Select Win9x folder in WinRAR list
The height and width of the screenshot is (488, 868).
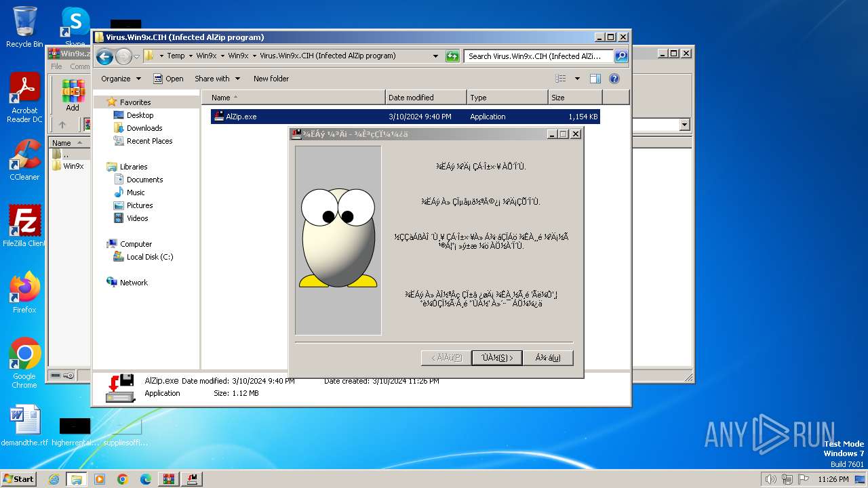pyautogui.click(x=68, y=166)
